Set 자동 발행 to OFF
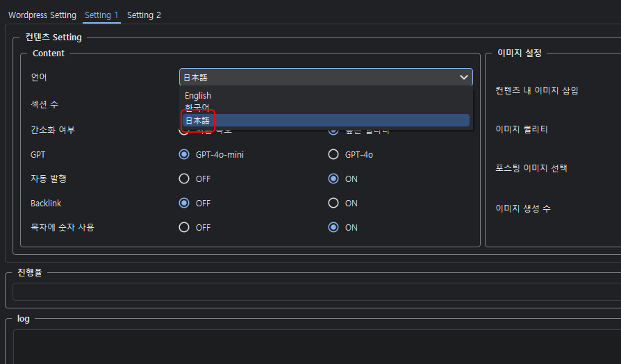This screenshot has width=621, height=364. pyautogui.click(x=184, y=179)
